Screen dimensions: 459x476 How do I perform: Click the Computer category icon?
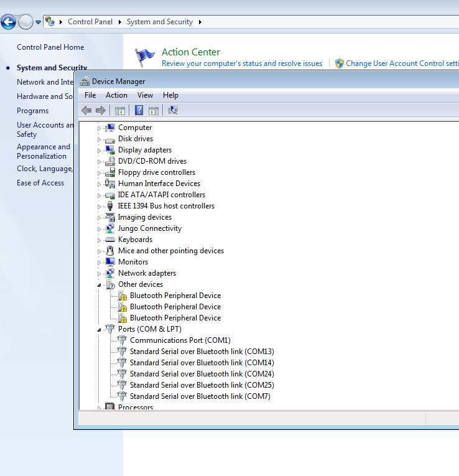pos(110,128)
